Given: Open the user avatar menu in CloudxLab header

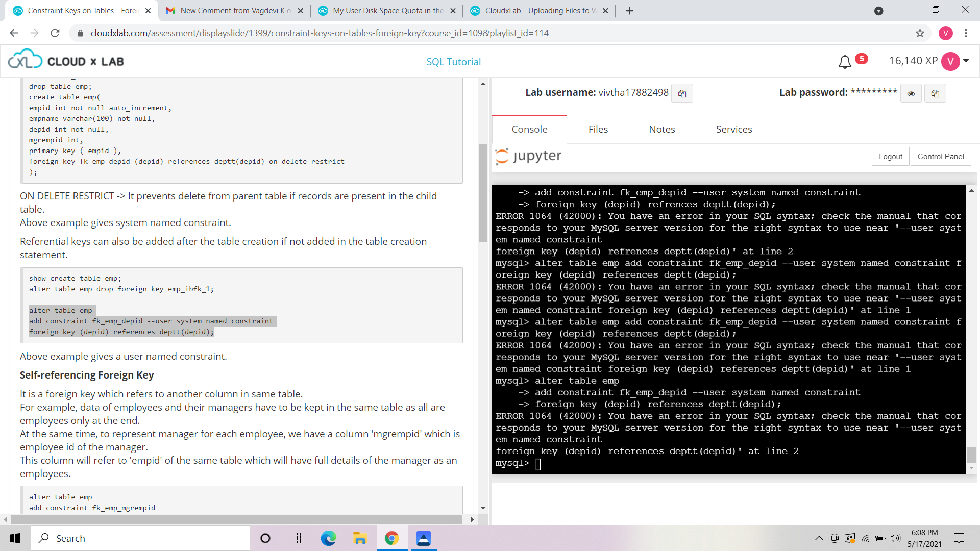Looking at the screenshot, I should tap(950, 61).
